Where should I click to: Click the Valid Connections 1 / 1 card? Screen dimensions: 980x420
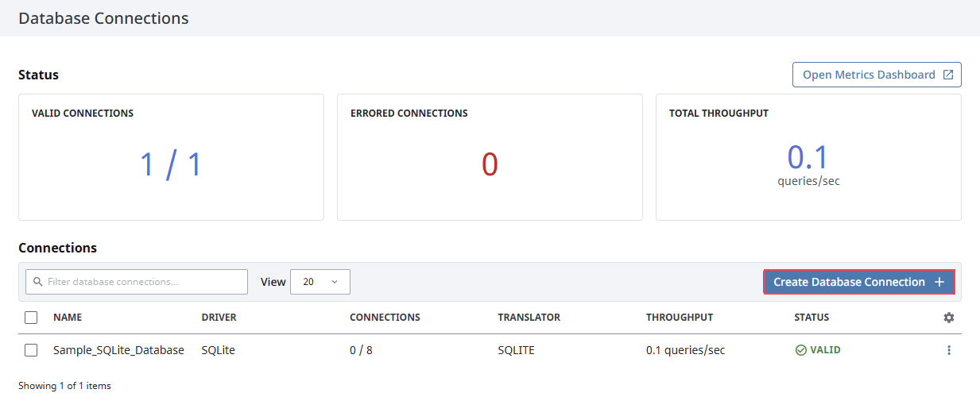(171, 157)
